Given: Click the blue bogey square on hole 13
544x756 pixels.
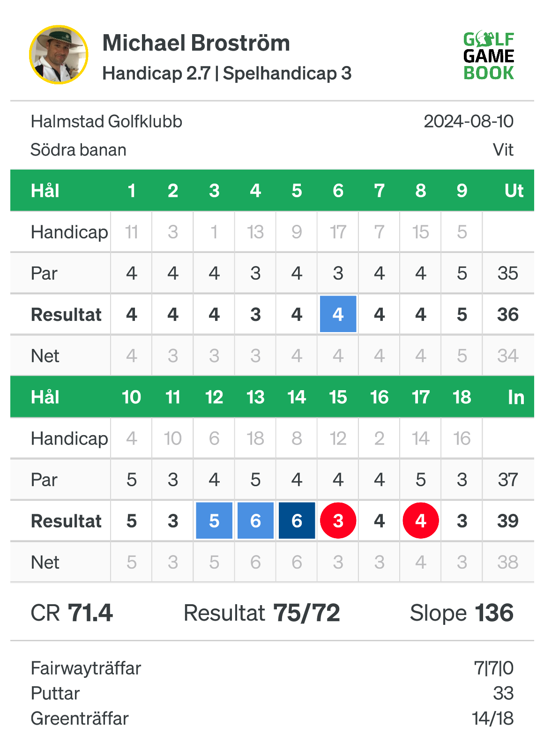Looking at the screenshot, I should [255, 520].
